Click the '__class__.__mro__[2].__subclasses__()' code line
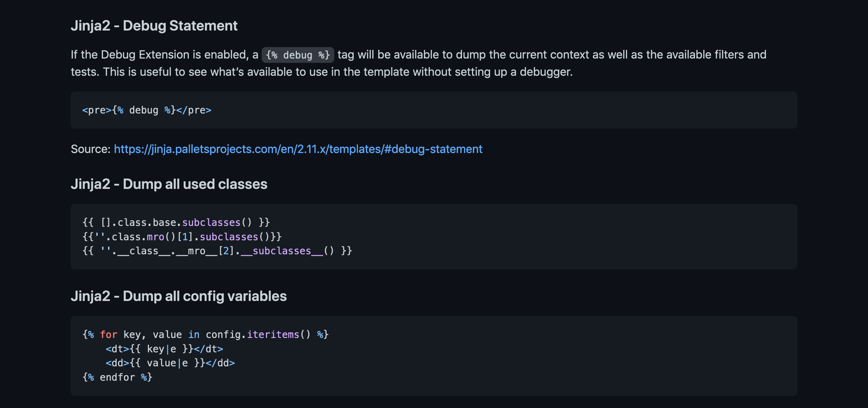This screenshot has height=408, width=868. point(217,251)
